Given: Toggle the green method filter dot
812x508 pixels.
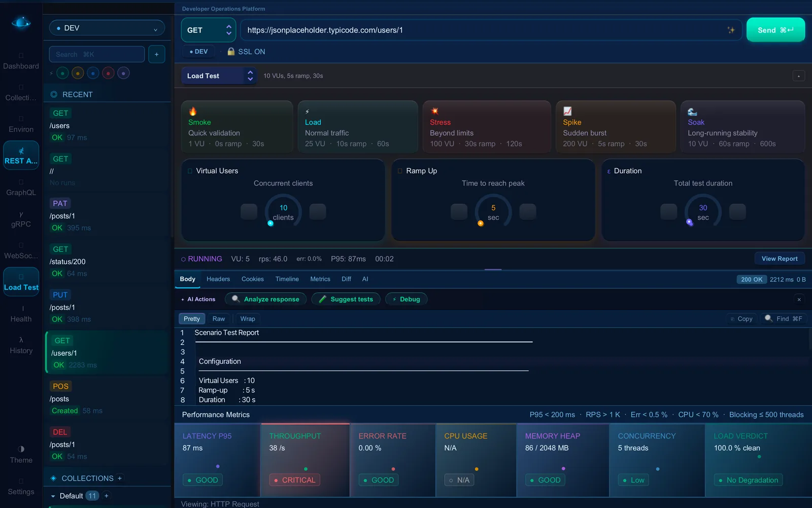Looking at the screenshot, I should point(62,73).
